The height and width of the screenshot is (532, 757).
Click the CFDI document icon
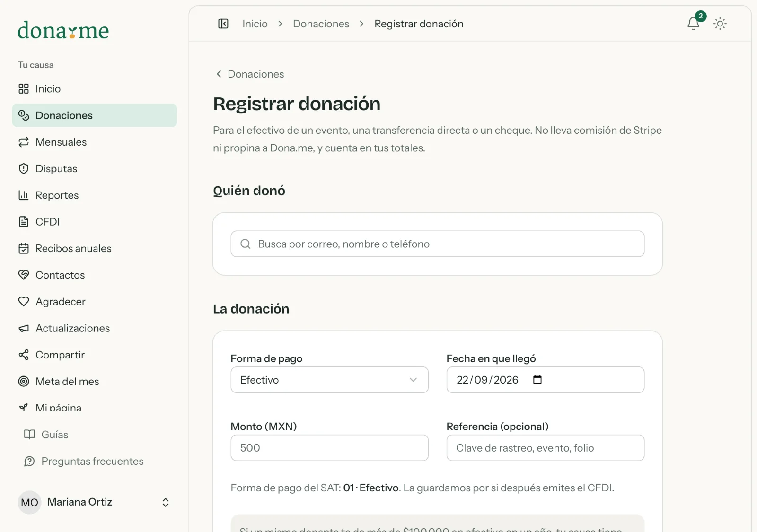point(24,222)
